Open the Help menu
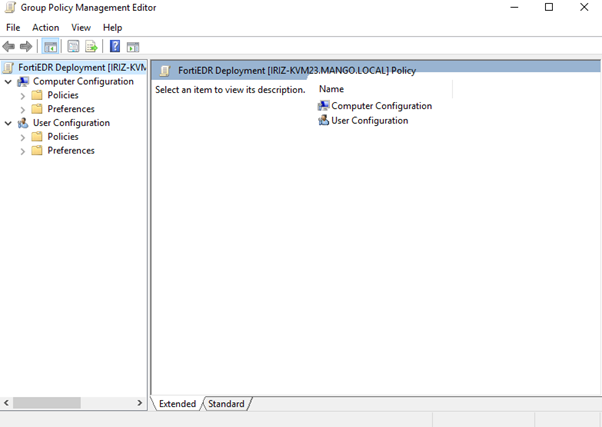 tap(112, 28)
